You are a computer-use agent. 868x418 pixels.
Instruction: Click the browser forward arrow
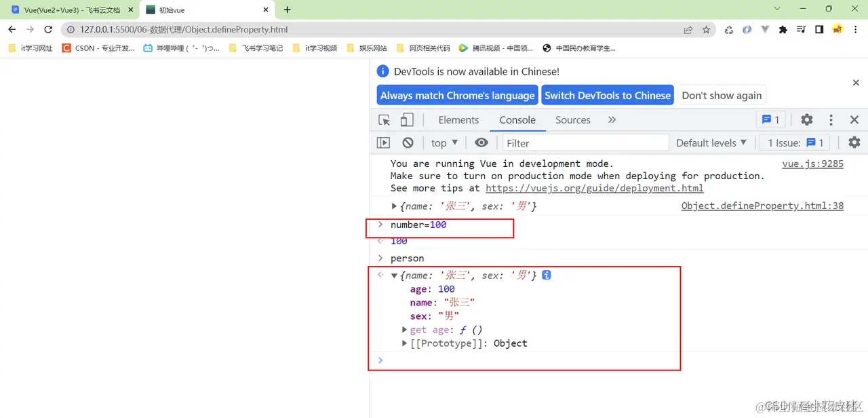click(x=30, y=30)
